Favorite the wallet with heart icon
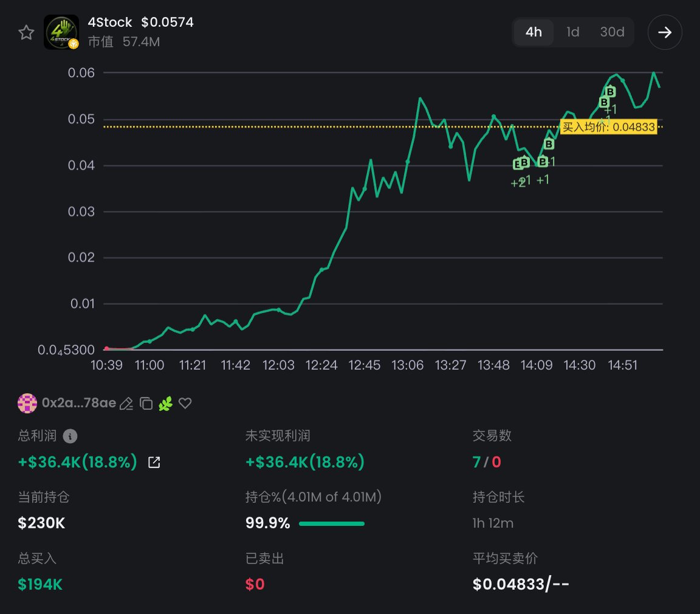Viewport: 700px width, 614px height. point(185,403)
